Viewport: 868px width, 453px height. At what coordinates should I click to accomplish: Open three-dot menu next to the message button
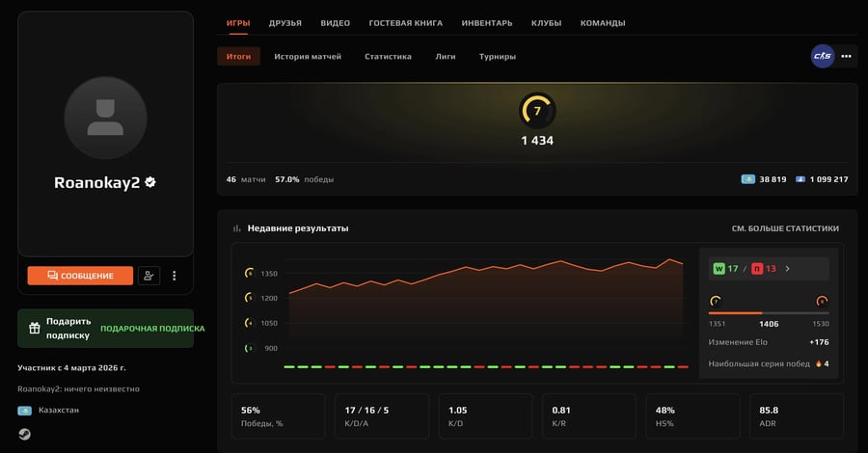pos(175,276)
